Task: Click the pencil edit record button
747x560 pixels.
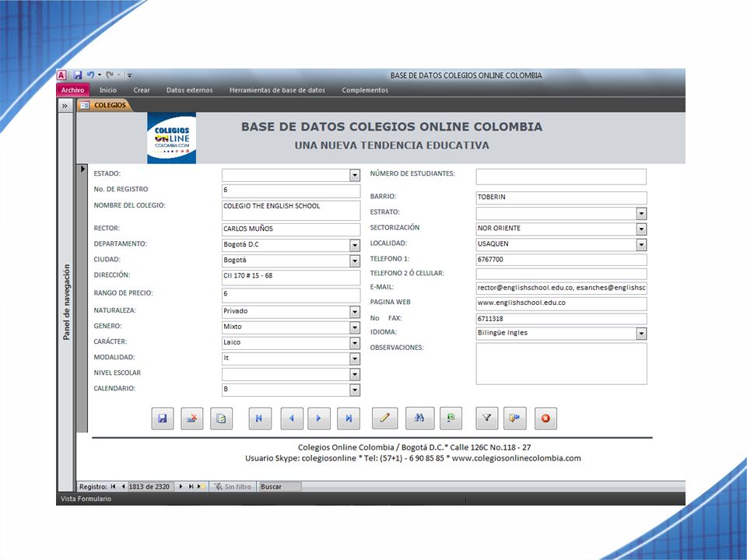Action: point(385,418)
